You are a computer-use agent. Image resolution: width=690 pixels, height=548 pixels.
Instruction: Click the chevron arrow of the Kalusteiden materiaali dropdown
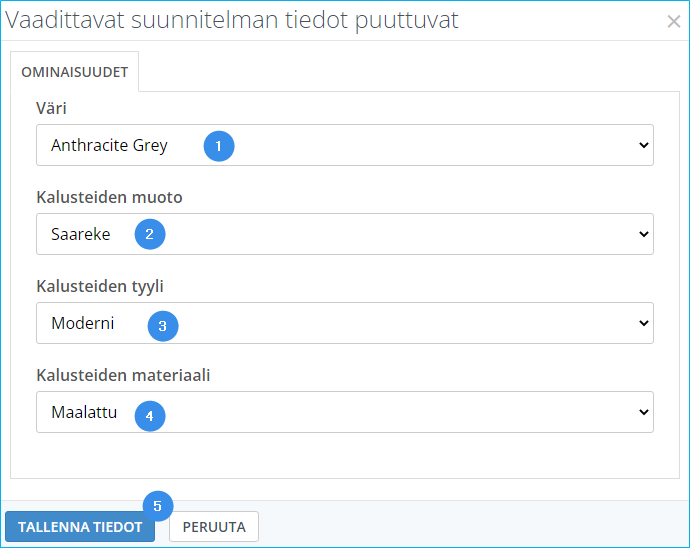(x=643, y=412)
